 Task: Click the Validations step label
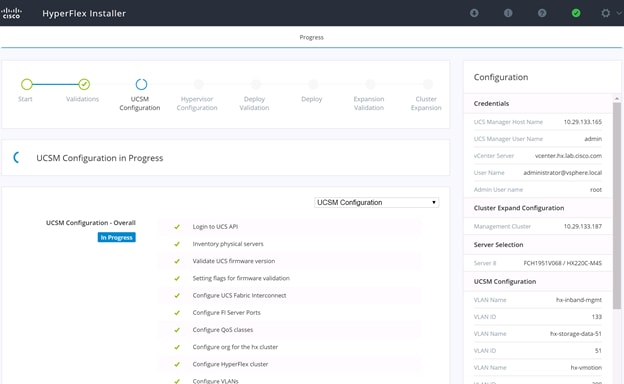[82, 99]
